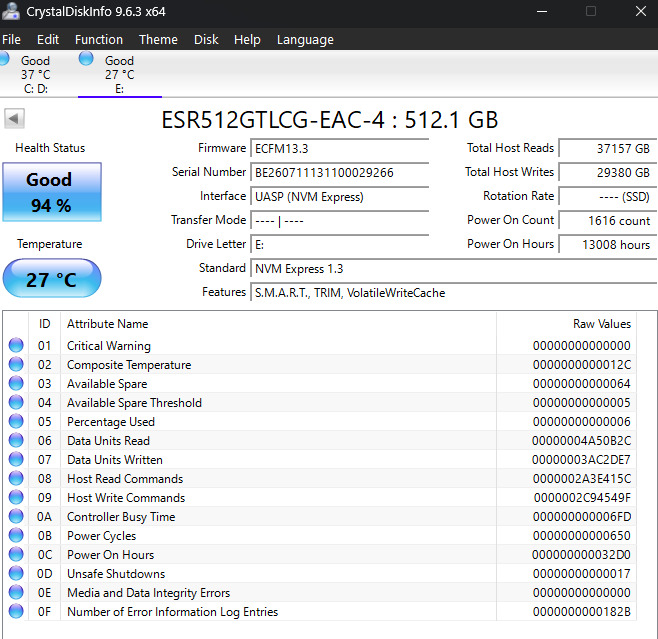658x639 pixels.
Task: Open the Theme menu
Action: click(158, 40)
